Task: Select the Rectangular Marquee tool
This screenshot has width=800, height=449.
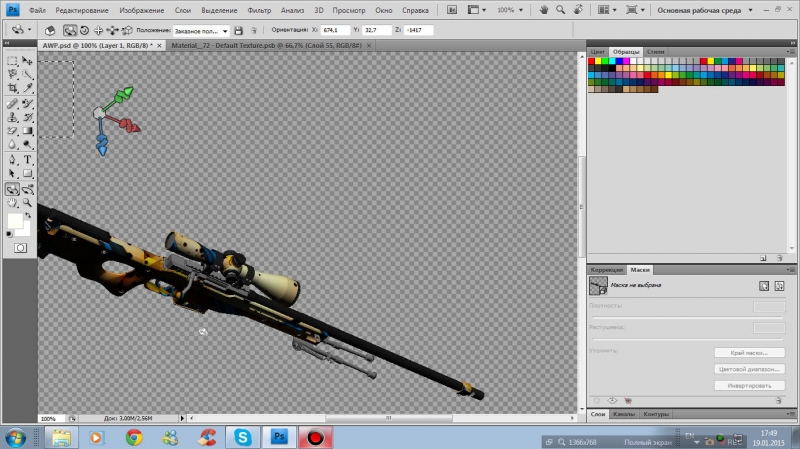Action: (x=12, y=61)
